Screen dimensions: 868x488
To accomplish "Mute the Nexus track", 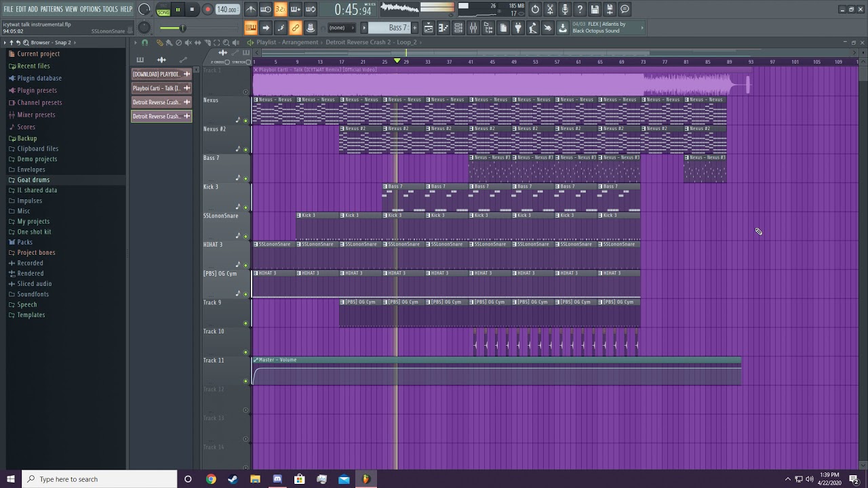I will (245, 121).
